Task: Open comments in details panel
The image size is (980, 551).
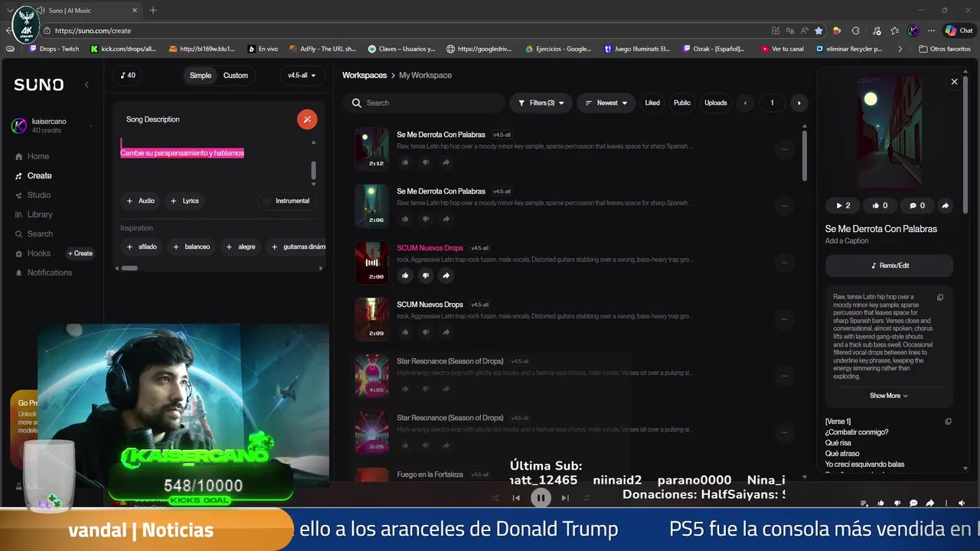Action: click(917, 205)
